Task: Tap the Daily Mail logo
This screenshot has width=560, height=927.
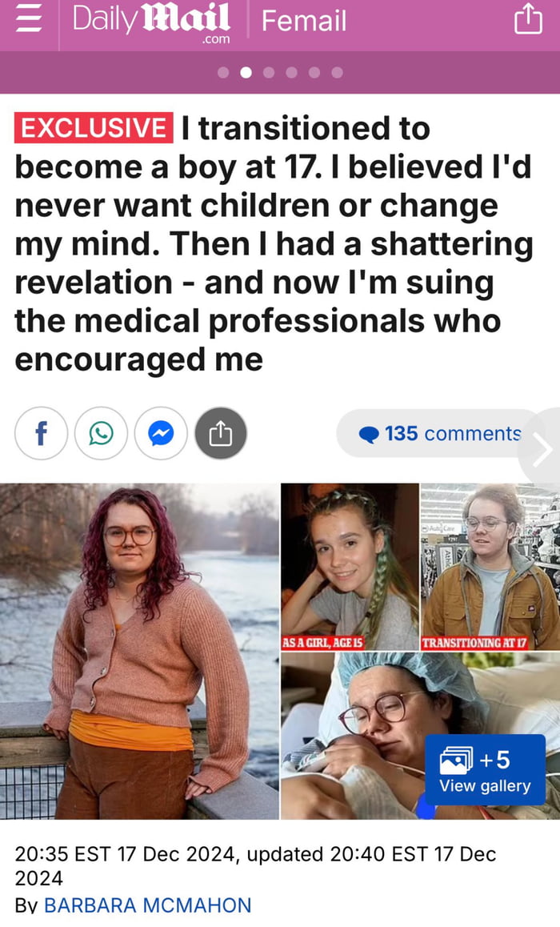Action: tap(151, 22)
